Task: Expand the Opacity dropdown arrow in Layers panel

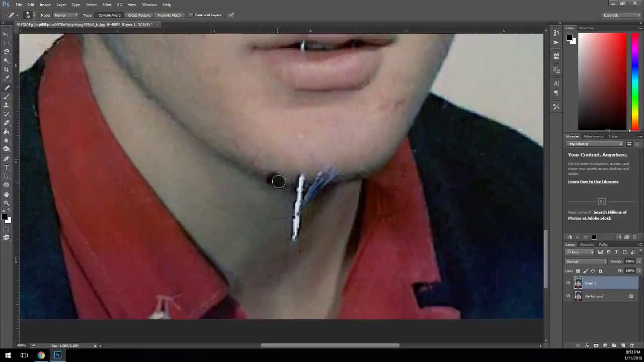Action: [639, 261]
